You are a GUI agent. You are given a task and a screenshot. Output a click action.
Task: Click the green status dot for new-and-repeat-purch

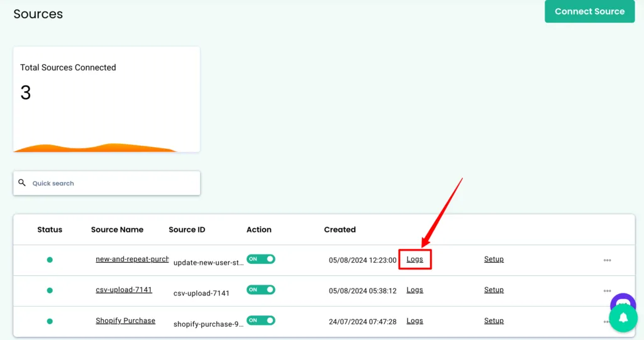coord(50,260)
